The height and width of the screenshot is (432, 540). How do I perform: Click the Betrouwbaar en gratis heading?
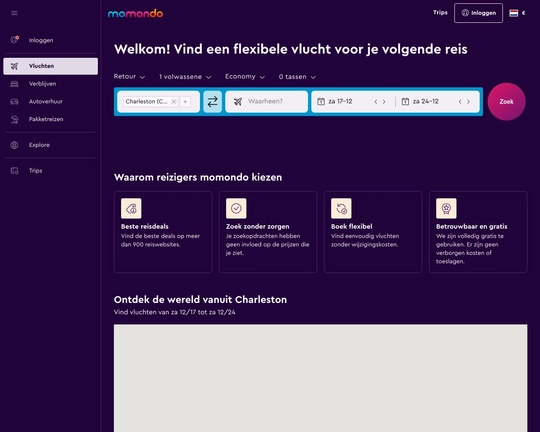click(471, 226)
